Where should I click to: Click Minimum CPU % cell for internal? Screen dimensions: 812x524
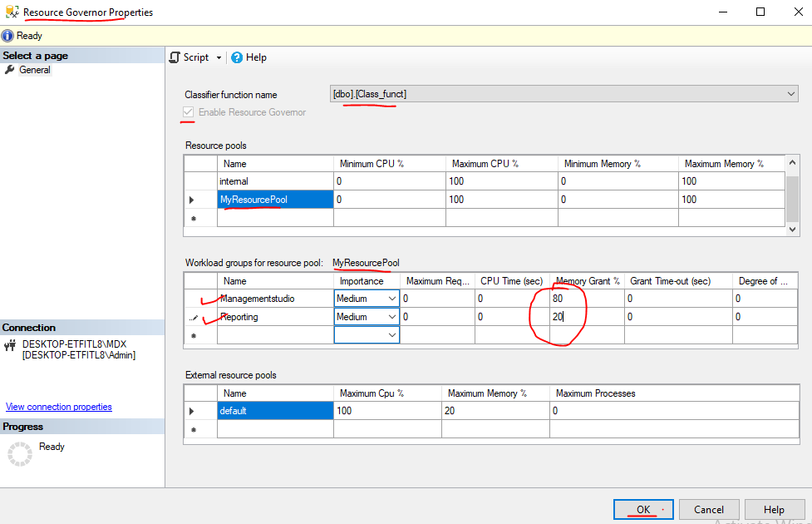pyautogui.click(x=390, y=181)
